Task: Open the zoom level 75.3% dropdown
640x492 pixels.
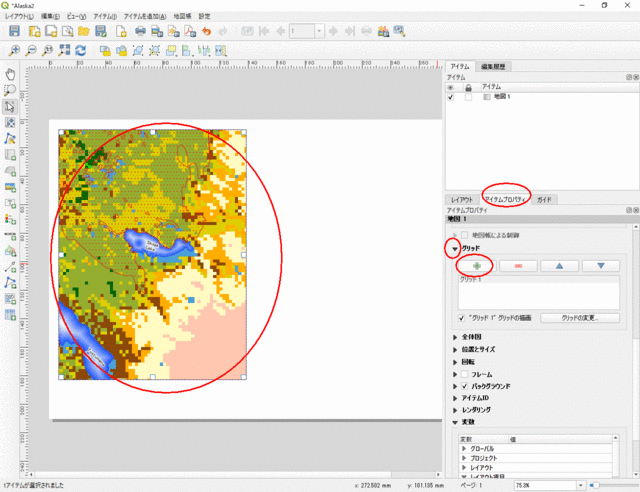Action: (x=580, y=485)
